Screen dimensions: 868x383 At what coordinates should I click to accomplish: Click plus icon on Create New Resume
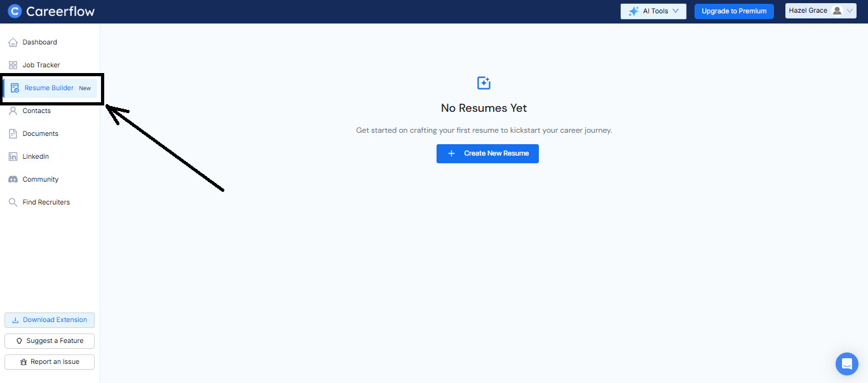[451, 154]
